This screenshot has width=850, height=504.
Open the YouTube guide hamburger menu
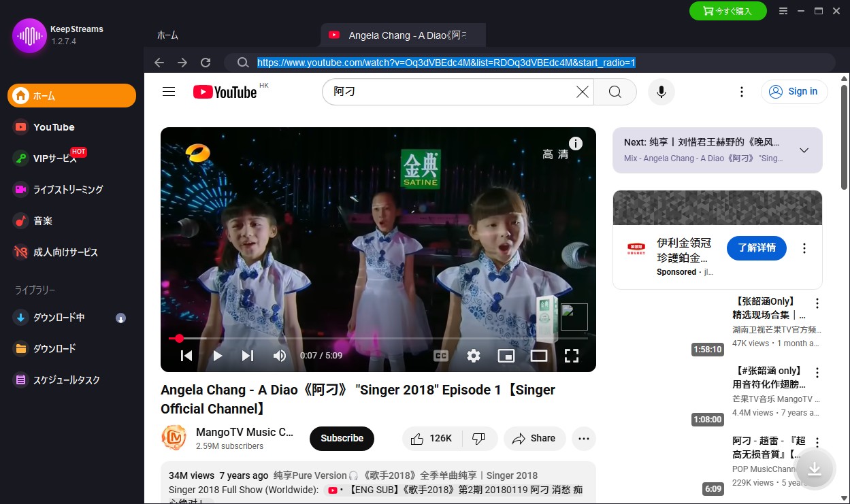pos(169,92)
